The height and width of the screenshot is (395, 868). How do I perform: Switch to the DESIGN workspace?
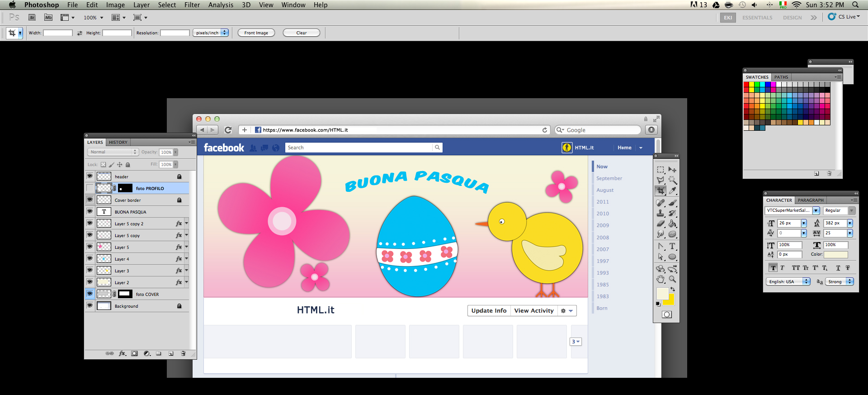coord(793,18)
